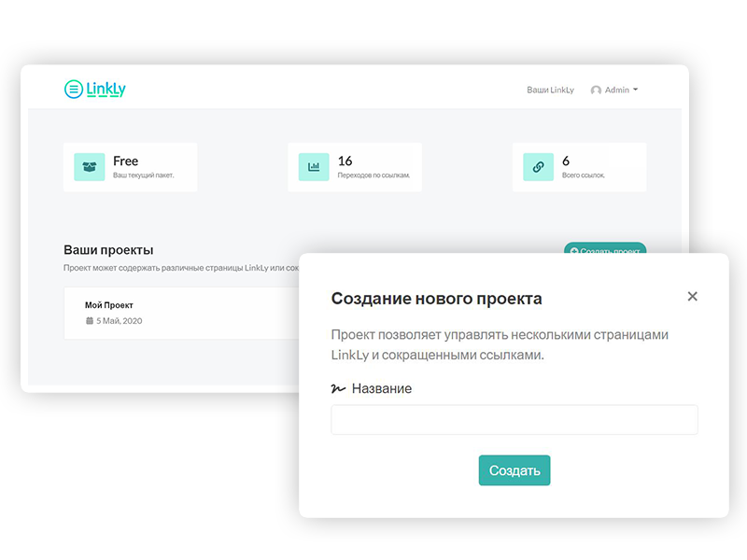Select the Free current package text
Viewport: 747px width, 560px height.
tap(125, 161)
